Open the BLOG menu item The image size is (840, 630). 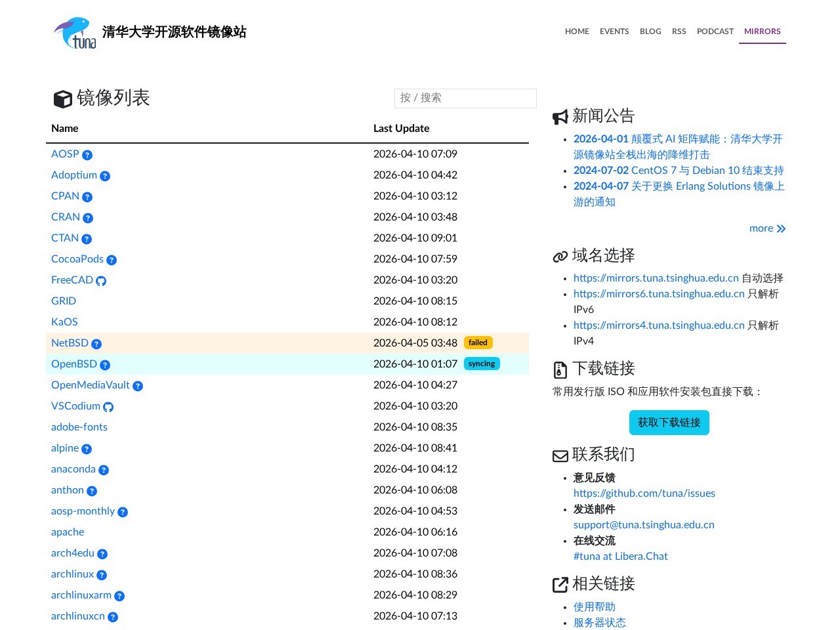pos(650,31)
